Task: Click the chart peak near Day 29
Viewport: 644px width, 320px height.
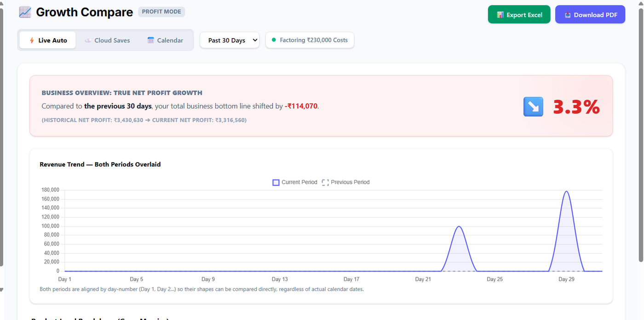Action: 566,192
